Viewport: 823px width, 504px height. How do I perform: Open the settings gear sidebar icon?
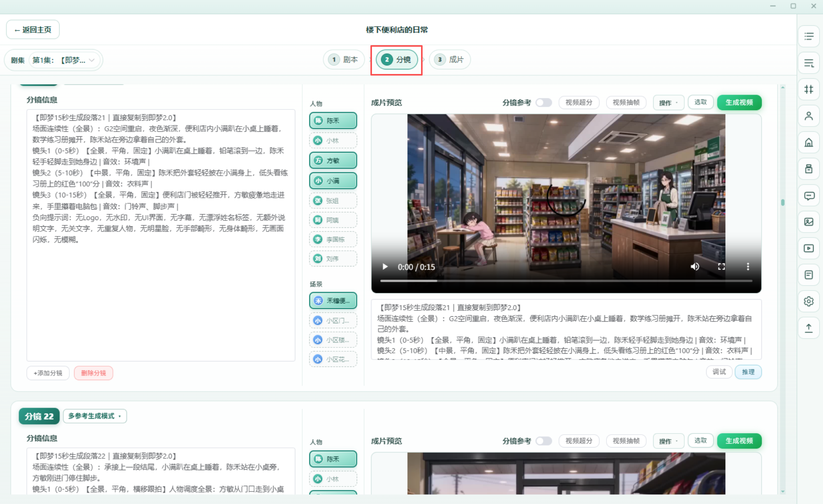tap(809, 301)
